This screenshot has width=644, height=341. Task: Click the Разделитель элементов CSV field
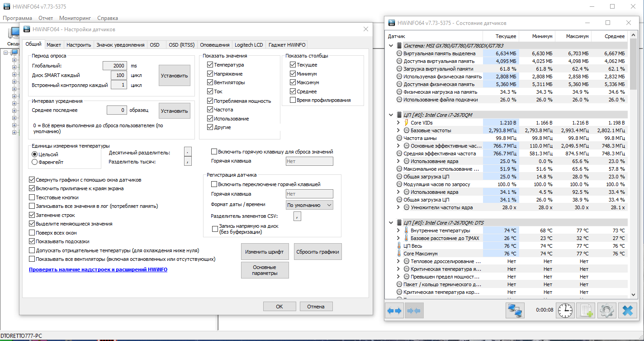tap(297, 216)
